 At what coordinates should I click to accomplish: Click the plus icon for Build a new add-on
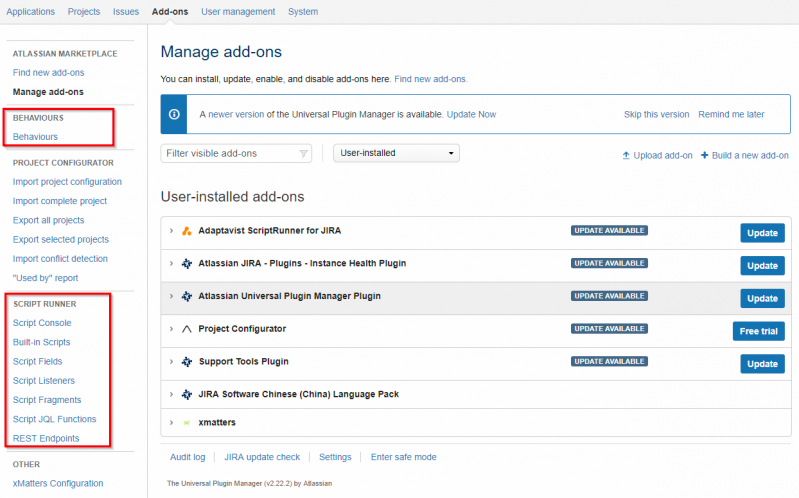coord(704,156)
